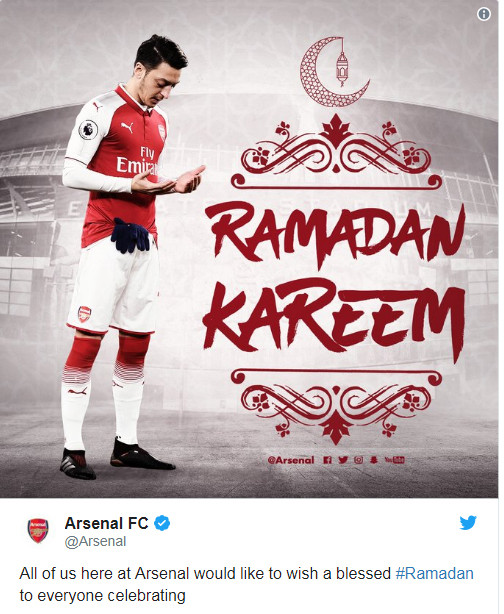Click the red @Arsenal text in graphic
The image size is (504, 614).
[291, 460]
